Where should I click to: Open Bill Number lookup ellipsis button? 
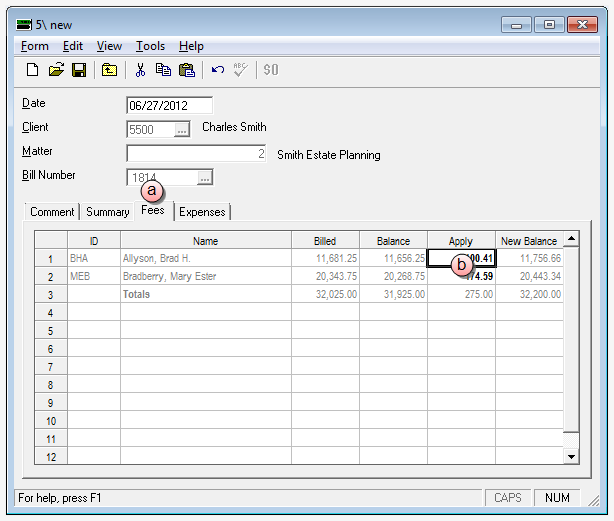click(204, 178)
